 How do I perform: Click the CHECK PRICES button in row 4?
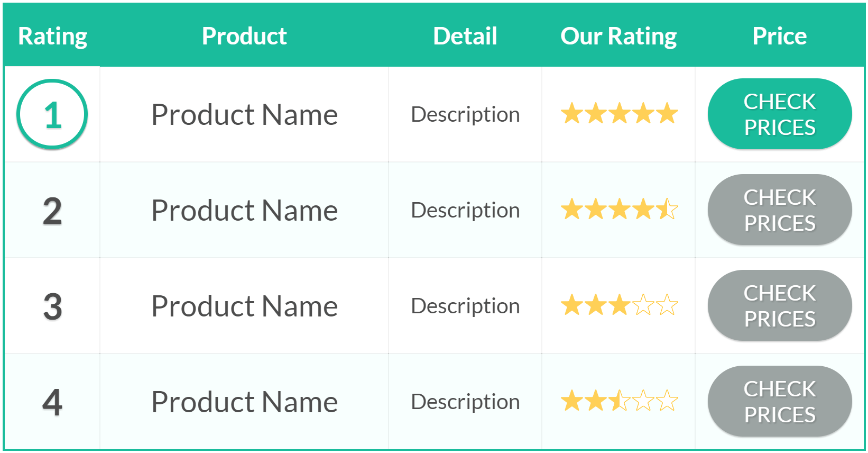point(780,402)
